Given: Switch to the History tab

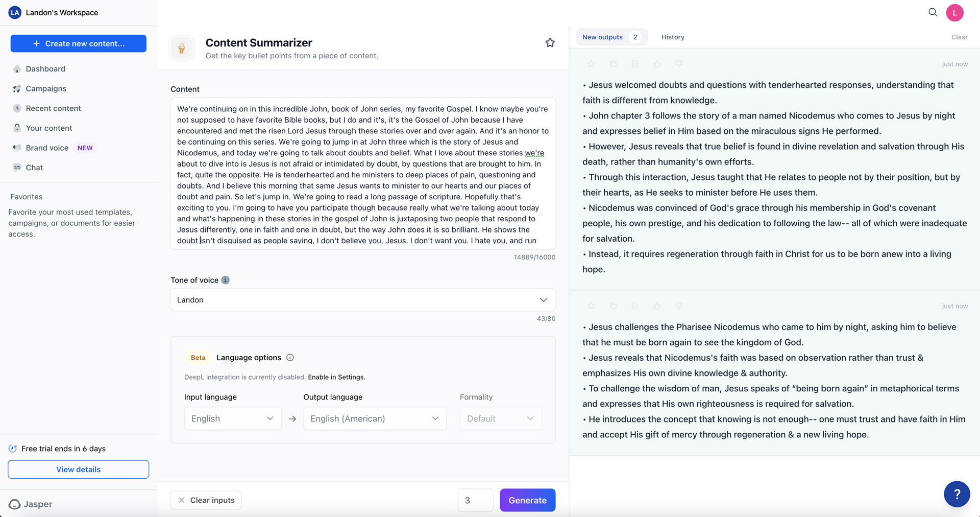Looking at the screenshot, I should pos(673,37).
